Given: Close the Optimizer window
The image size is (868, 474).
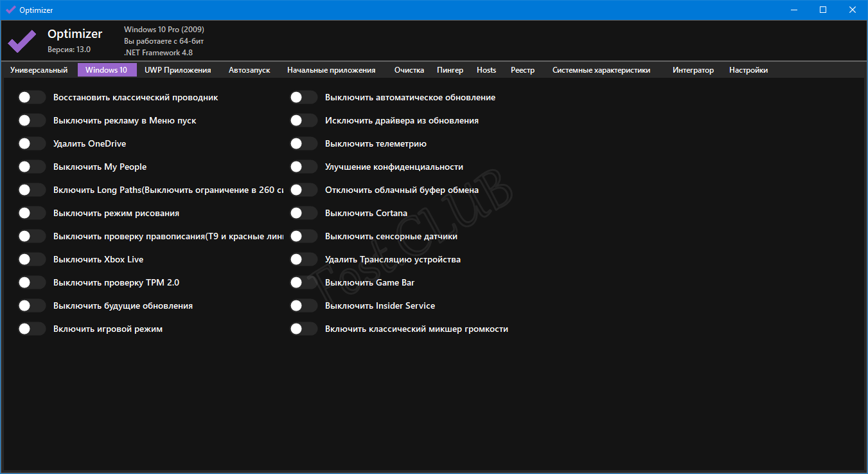Looking at the screenshot, I should coord(853,10).
